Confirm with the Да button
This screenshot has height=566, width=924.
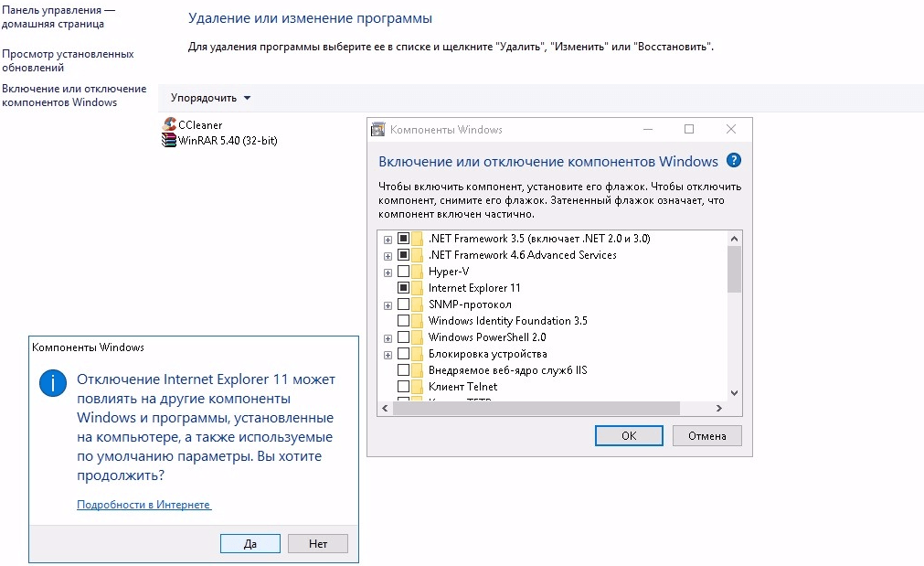click(250, 543)
